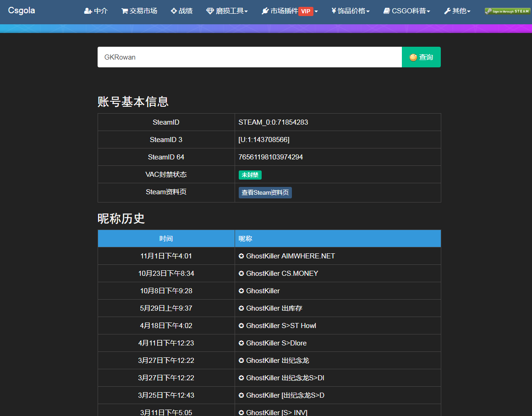Click the 4月11日下午12:23 timestamp
The image size is (532, 416).
(166, 343)
